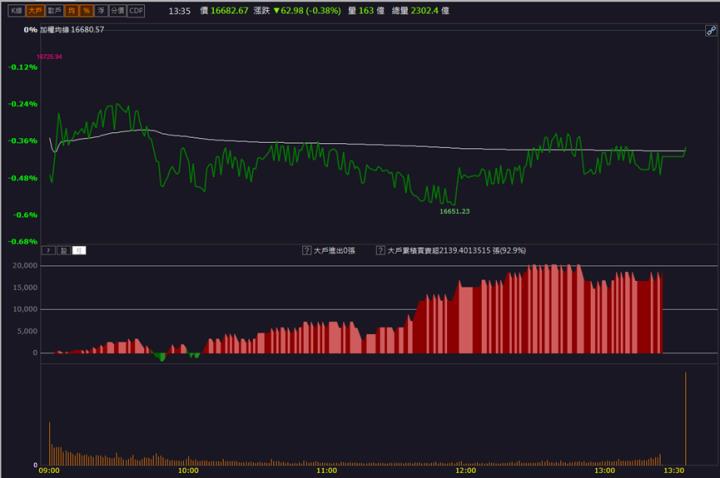720x478 pixels.
Task: Click the change value ▼62.98 (-0.38%)
Action: [307, 11]
